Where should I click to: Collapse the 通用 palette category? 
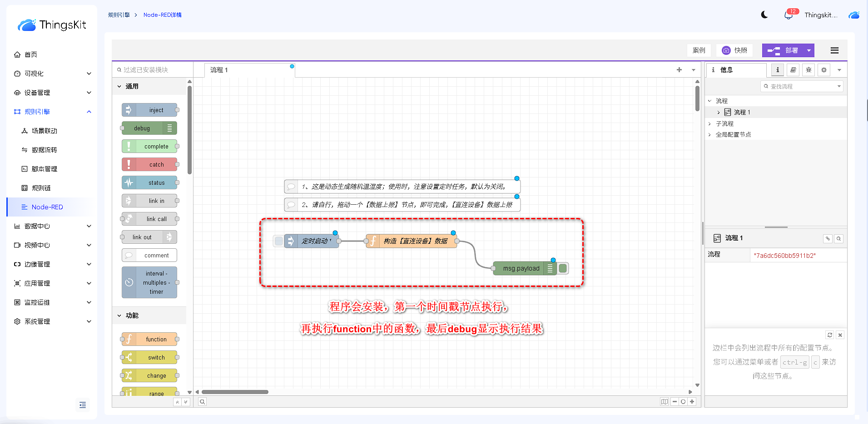click(119, 86)
